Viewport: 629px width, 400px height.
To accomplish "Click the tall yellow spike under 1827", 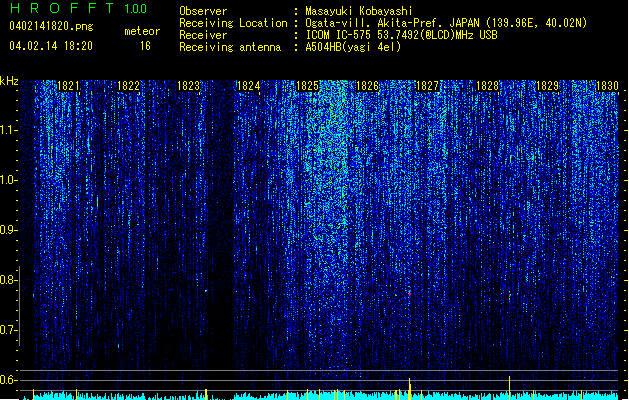I will click(409, 388).
